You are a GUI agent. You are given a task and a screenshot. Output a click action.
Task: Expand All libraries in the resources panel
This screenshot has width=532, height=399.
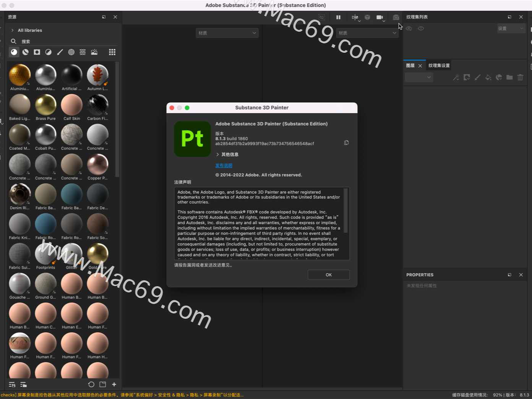tap(26, 30)
